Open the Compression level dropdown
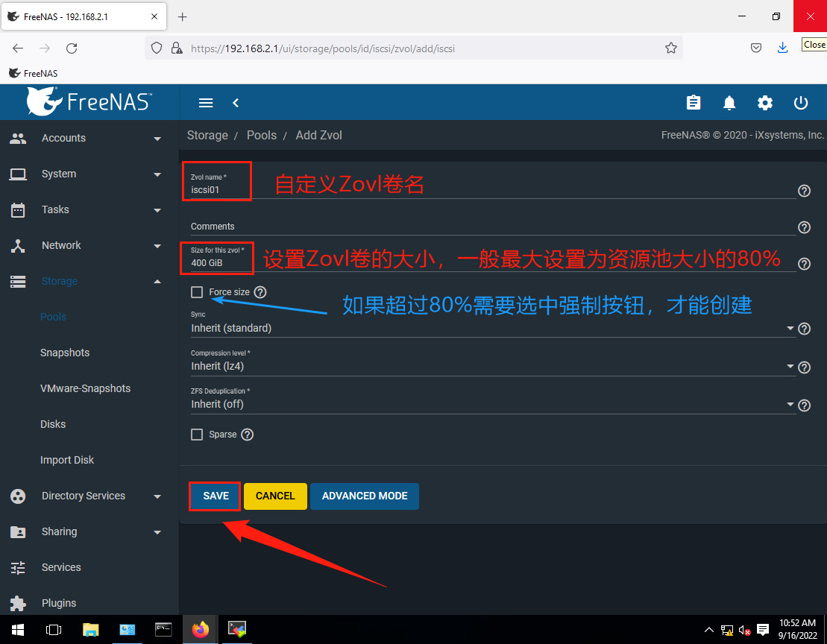Viewport: 827px width, 644px height. (492, 366)
